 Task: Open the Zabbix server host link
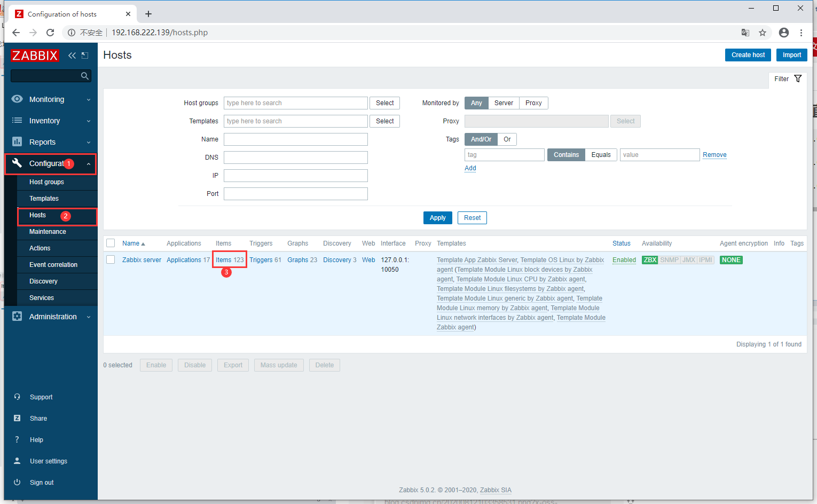point(142,260)
